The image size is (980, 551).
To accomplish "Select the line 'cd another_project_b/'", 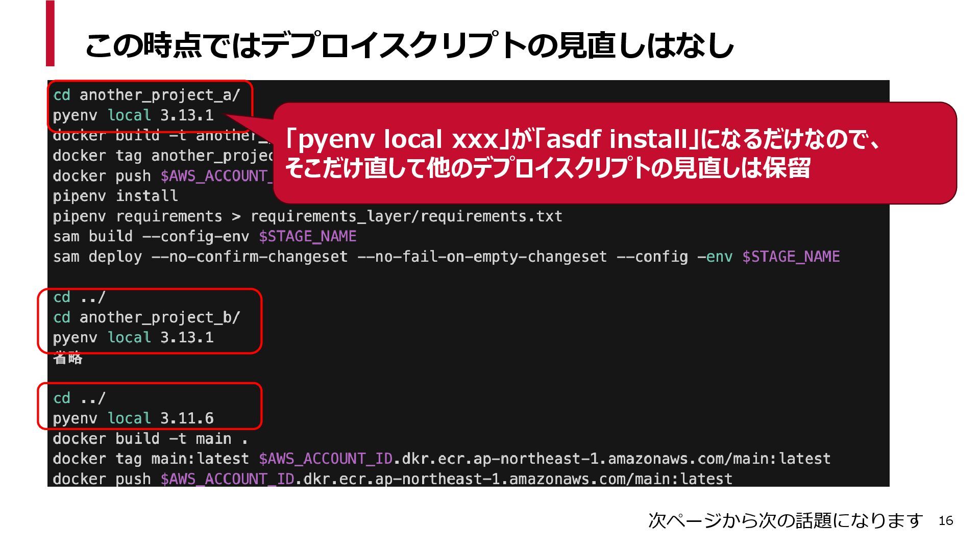I will [146, 317].
